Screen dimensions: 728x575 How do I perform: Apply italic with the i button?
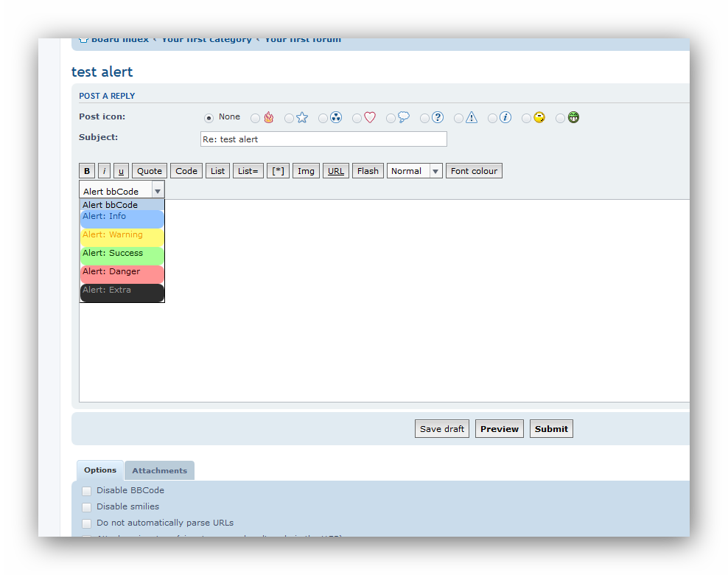[x=104, y=171]
